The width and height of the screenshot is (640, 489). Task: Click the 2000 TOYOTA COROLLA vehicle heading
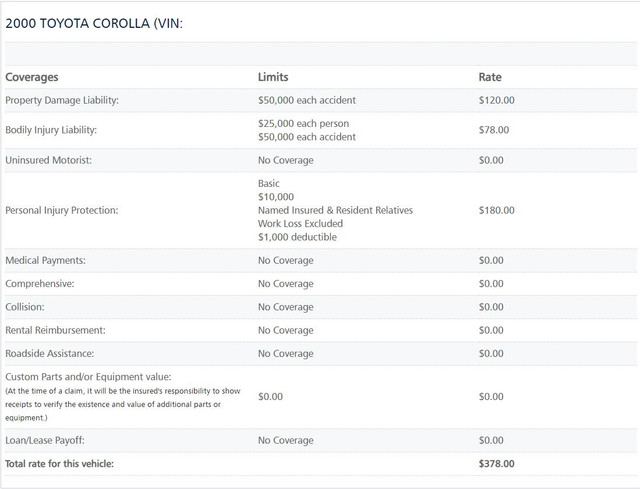[x=94, y=23]
